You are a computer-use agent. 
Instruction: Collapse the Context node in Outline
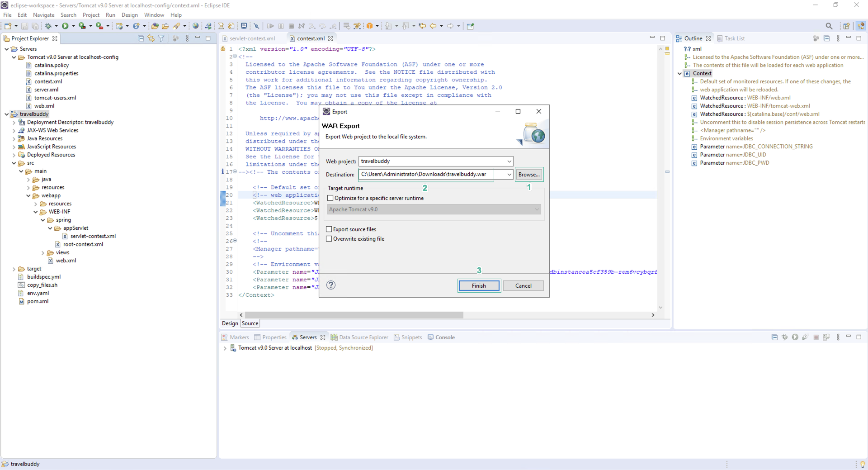[x=679, y=73]
